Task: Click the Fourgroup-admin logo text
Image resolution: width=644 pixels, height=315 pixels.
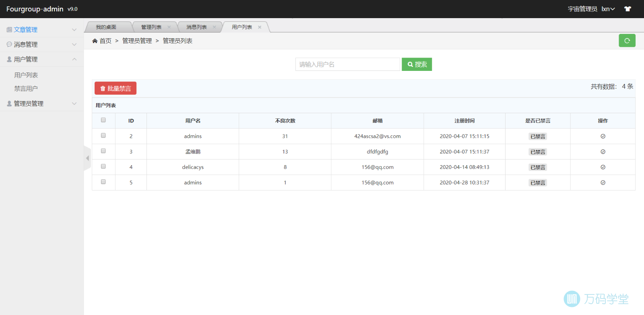Action: click(x=35, y=9)
